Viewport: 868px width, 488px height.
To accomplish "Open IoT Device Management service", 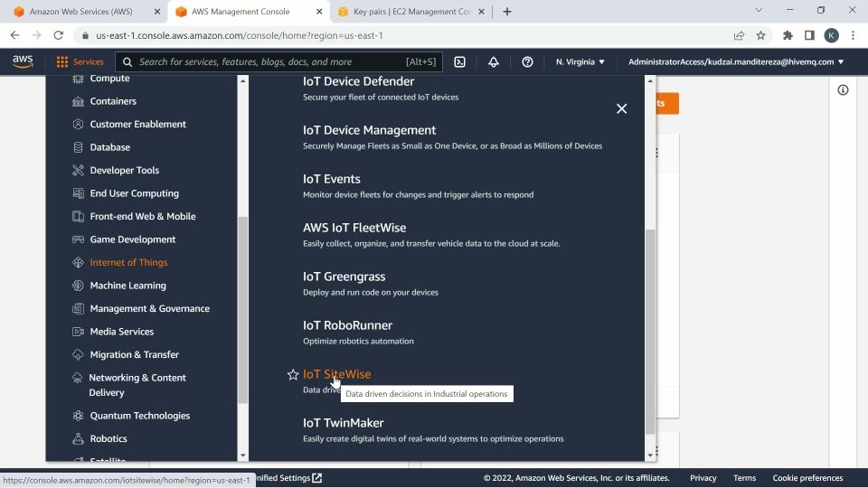I will tap(369, 130).
